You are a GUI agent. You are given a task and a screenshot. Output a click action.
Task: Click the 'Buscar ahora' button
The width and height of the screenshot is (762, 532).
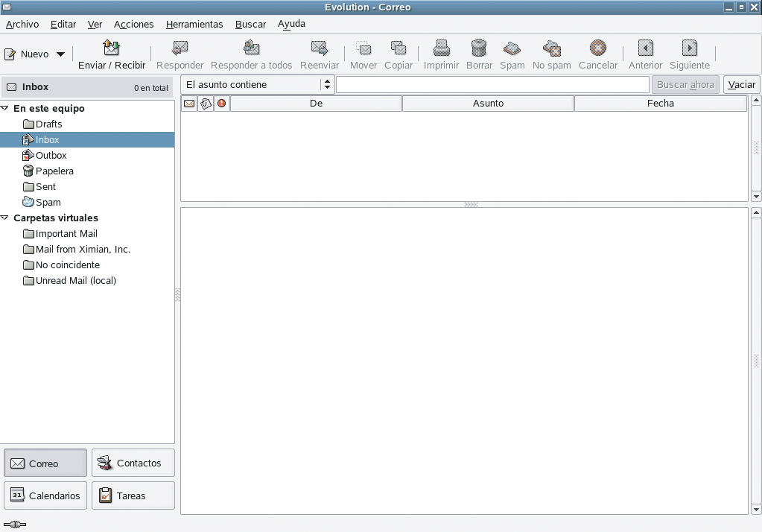pyautogui.click(x=685, y=85)
